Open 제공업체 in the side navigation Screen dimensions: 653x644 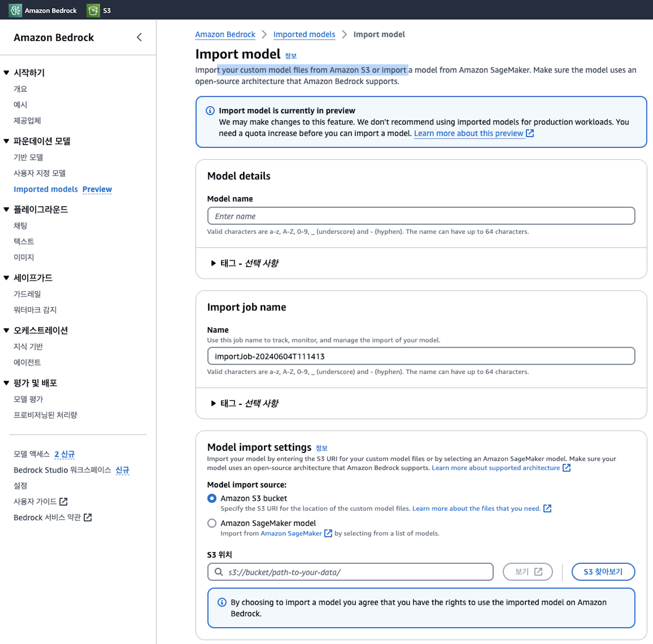[x=27, y=121]
